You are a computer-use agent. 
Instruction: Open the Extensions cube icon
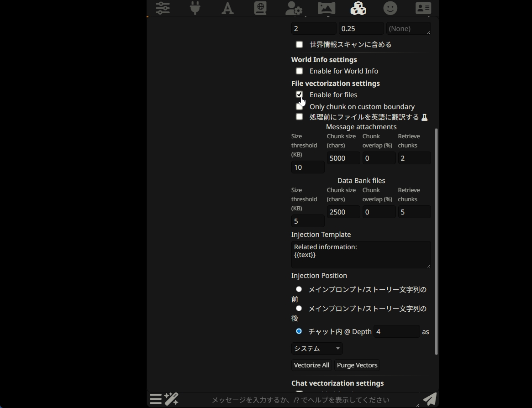point(358,8)
